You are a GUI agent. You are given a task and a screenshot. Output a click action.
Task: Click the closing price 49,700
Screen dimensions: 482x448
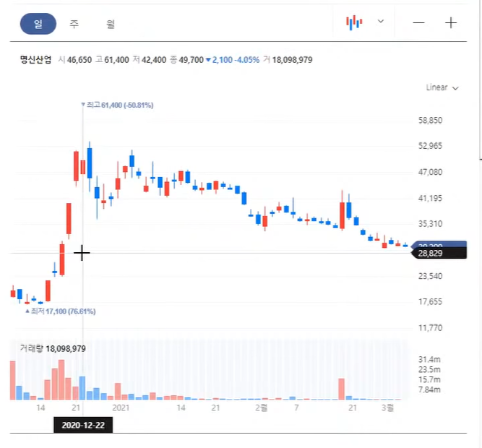click(x=191, y=59)
